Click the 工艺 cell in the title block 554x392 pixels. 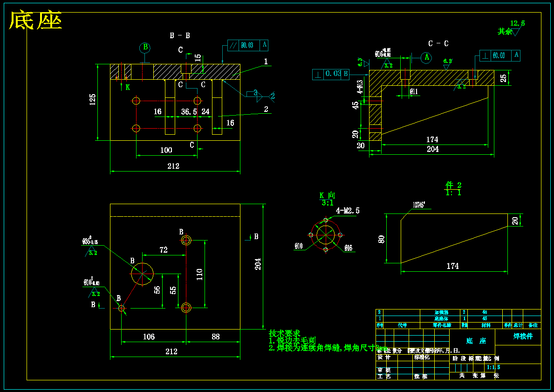coord(384,377)
